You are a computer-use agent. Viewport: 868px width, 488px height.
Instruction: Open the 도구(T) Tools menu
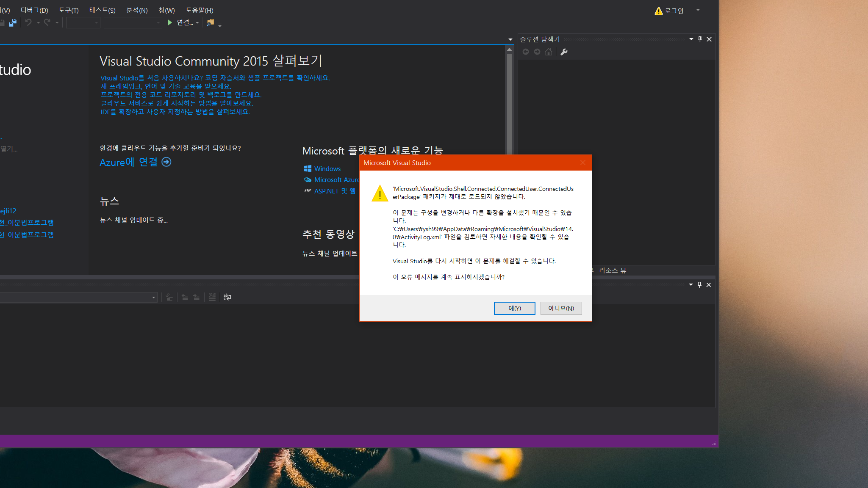point(68,10)
